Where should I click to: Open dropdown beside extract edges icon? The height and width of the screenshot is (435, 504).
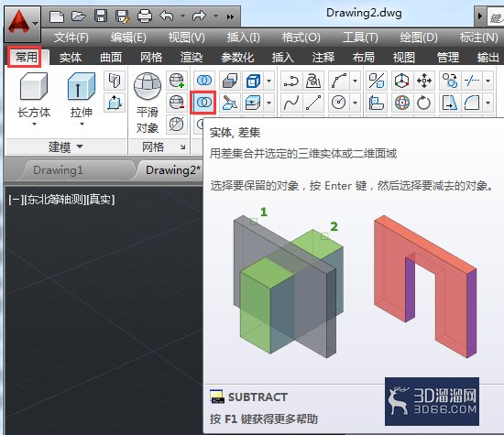pyautogui.click(x=269, y=81)
